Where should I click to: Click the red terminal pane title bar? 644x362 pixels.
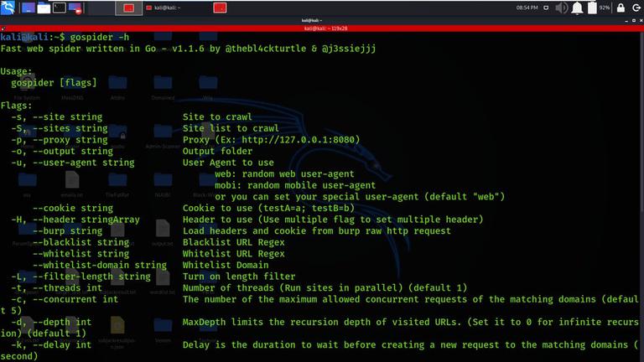pos(322,28)
